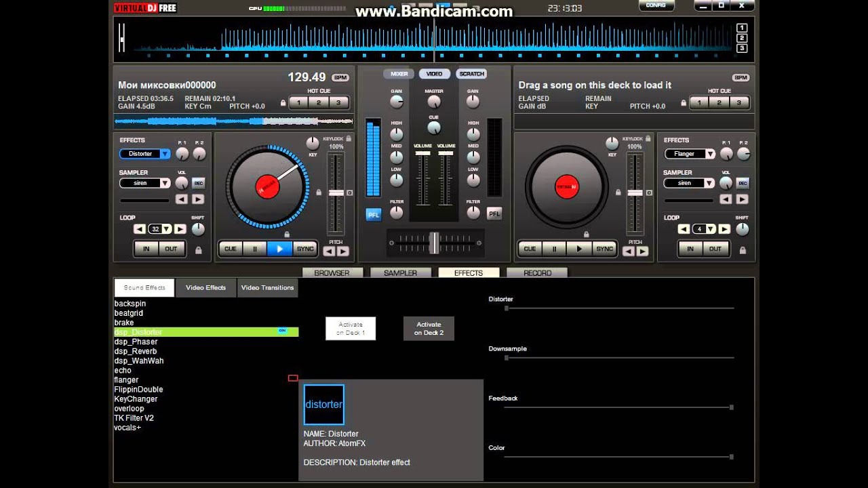868x488 pixels.
Task: Click Activate on Deck 1 button
Action: (351, 329)
